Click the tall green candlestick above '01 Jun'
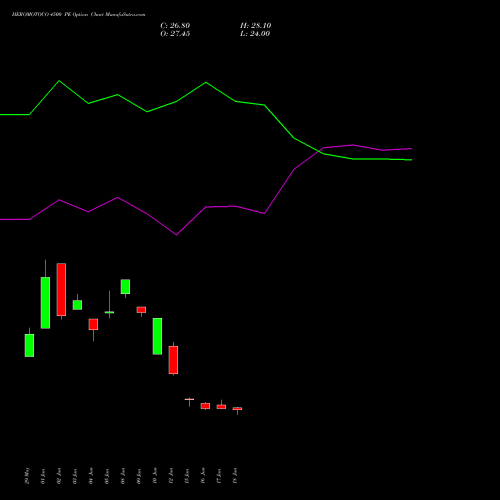The width and height of the screenshot is (500, 500). 45,303
